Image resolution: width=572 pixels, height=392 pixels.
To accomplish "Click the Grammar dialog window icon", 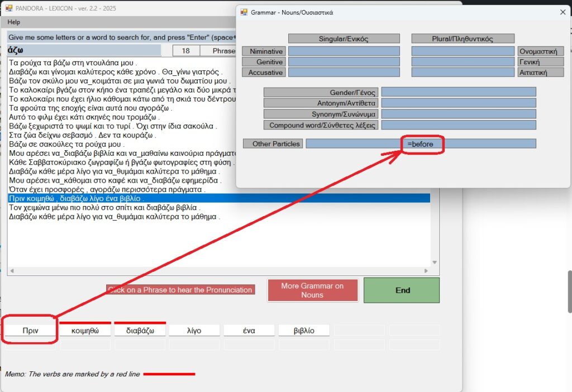I will tap(244, 12).
